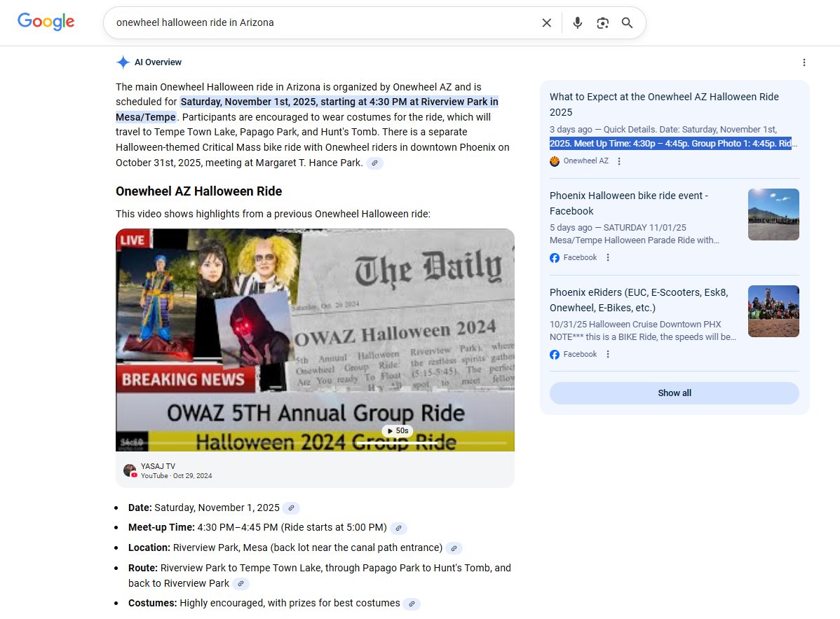Open 'What to Expect at the Onewheel AZ Halloween Ride' link
840x619 pixels.
pos(664,104)
